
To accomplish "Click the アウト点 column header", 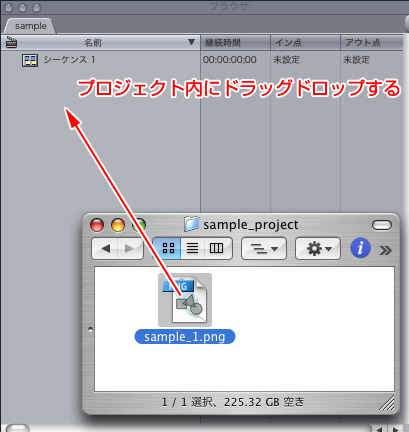I will (372, 43).
